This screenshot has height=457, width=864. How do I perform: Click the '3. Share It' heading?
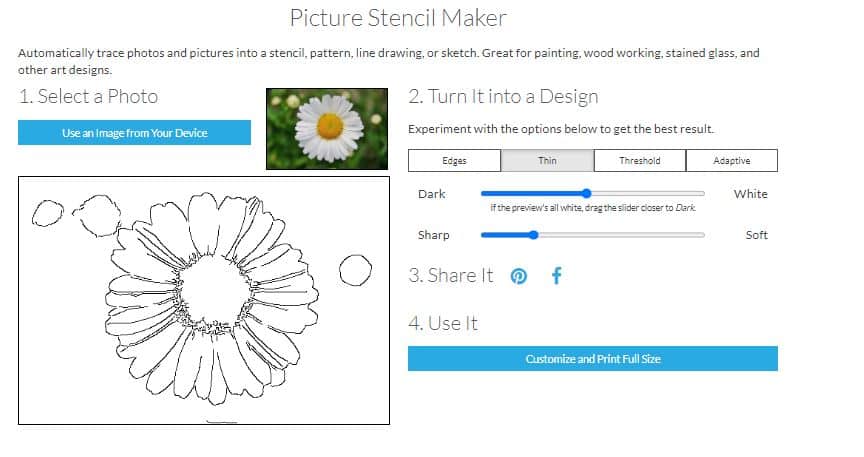(451, 275)
